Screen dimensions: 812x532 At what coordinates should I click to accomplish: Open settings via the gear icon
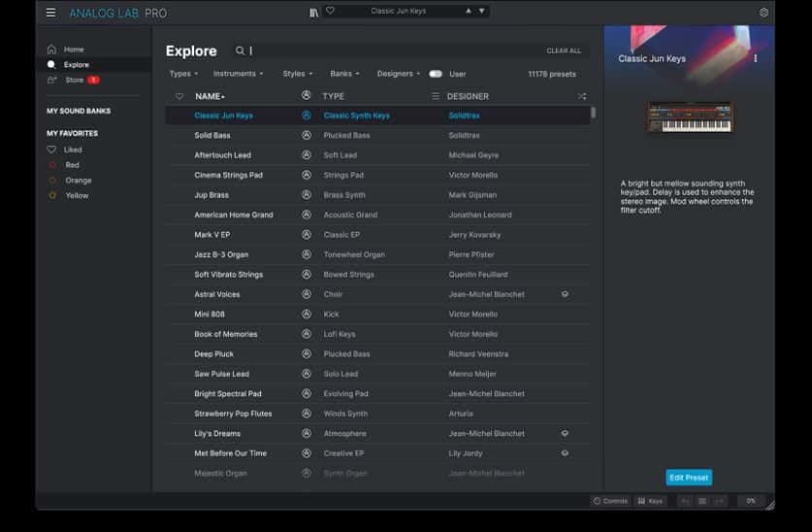click(x=763, y=13)
